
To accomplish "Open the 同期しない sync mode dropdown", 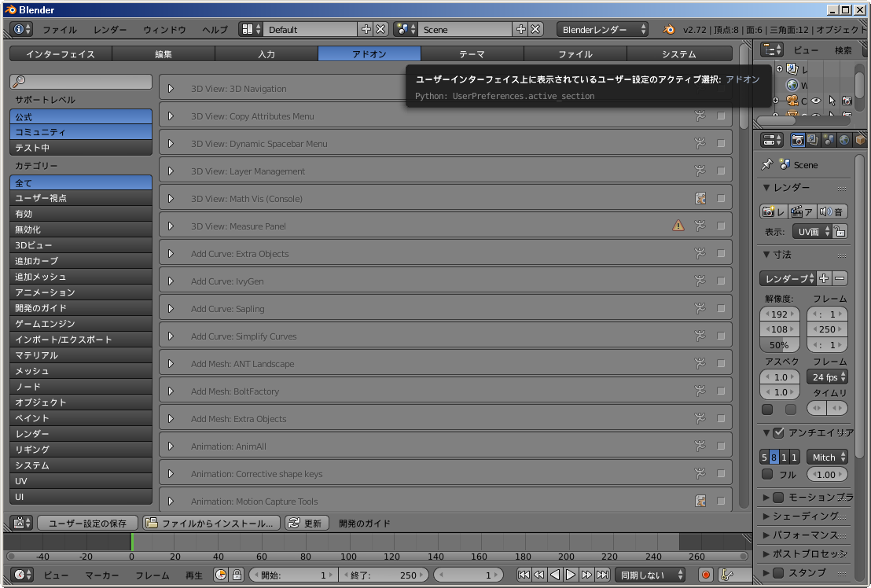I will coord(650,575).
